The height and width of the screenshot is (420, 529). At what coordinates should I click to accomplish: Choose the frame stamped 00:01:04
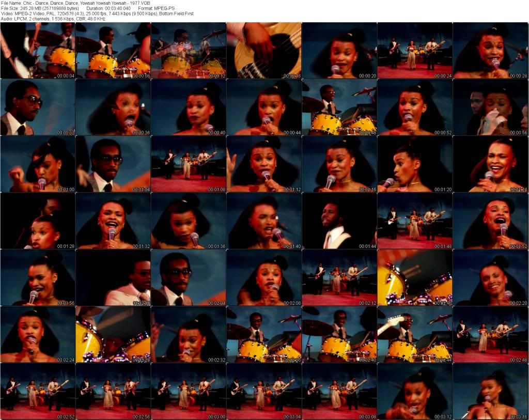click(113, 164)
